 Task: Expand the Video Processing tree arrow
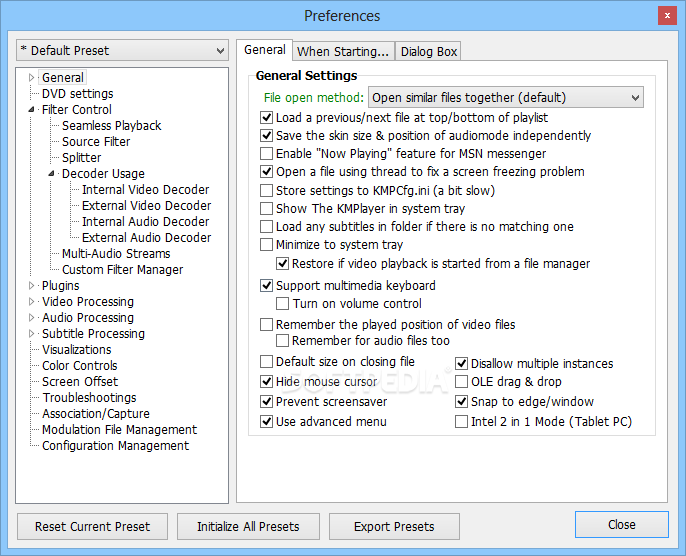pos(31,301)
